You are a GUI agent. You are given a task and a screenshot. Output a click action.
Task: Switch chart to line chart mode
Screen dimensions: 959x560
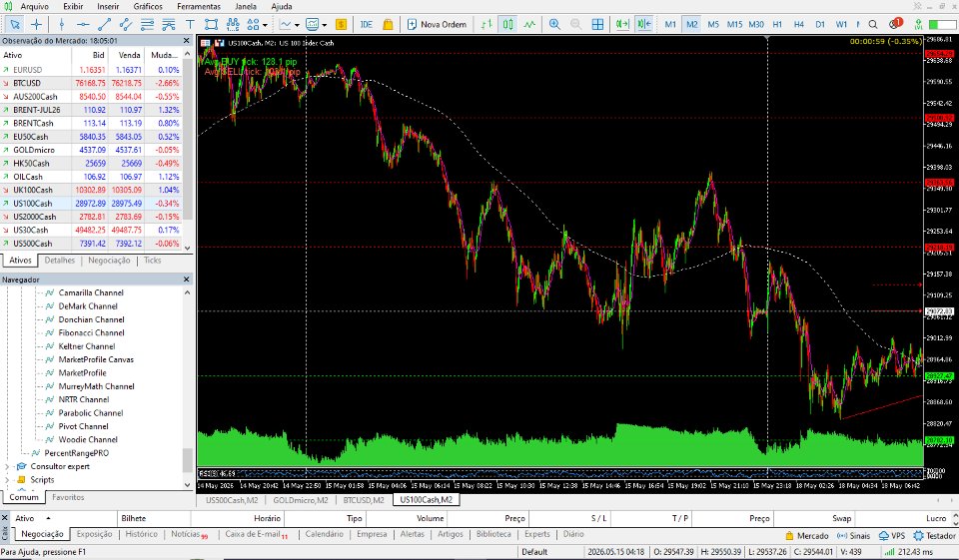tap(529, 24)
